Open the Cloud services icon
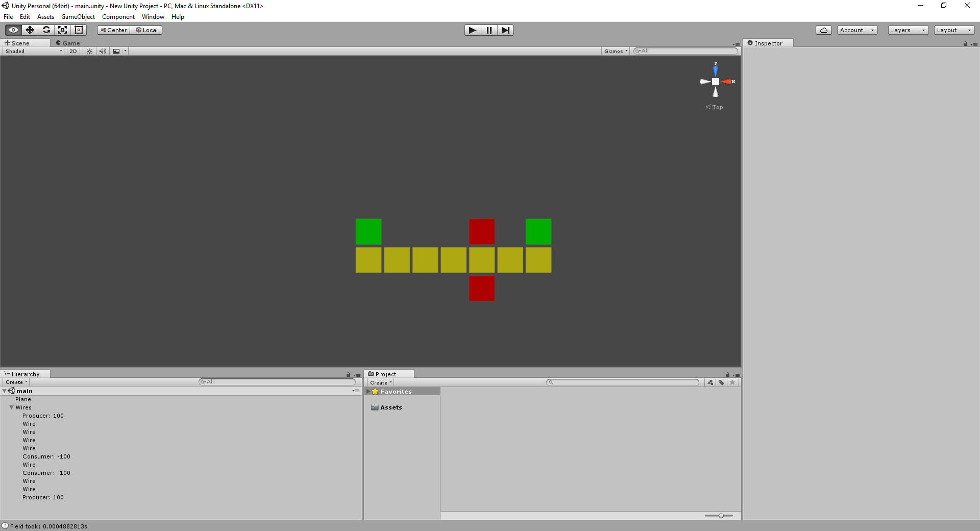Viewport: 980px width, 531px height. tap(823, 30)
